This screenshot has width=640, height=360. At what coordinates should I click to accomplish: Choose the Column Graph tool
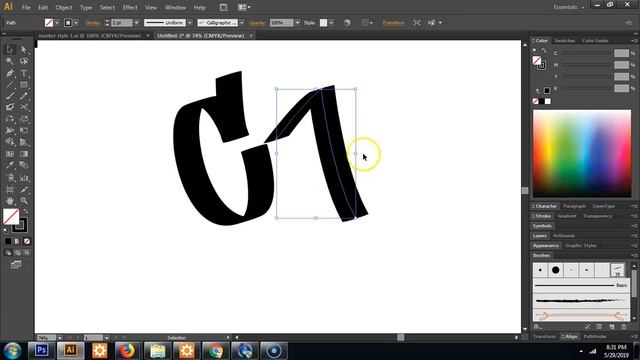pos(24,178)
